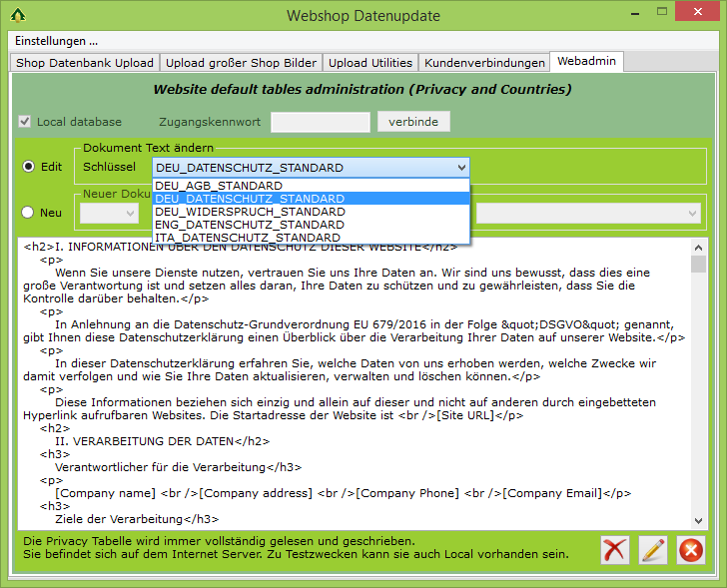Go to Upload großer Shop Bilder tab
727x588 pixels.
click(241, 63)
